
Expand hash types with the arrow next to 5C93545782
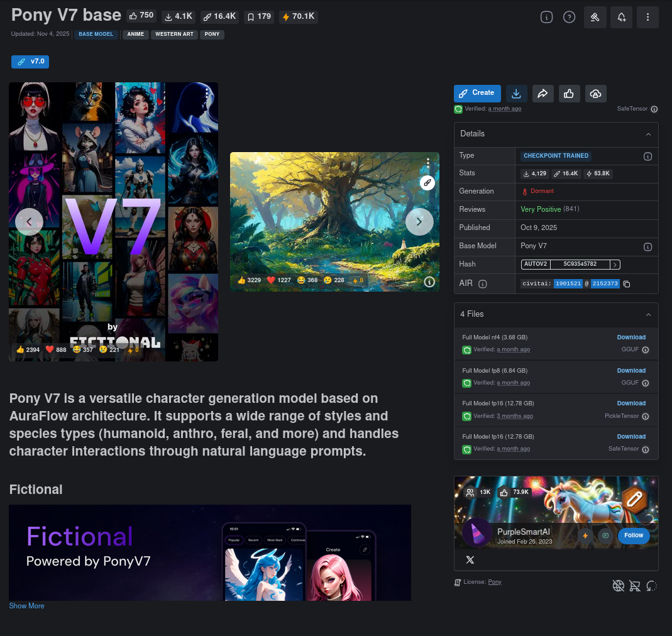click(x=615, y=265)
